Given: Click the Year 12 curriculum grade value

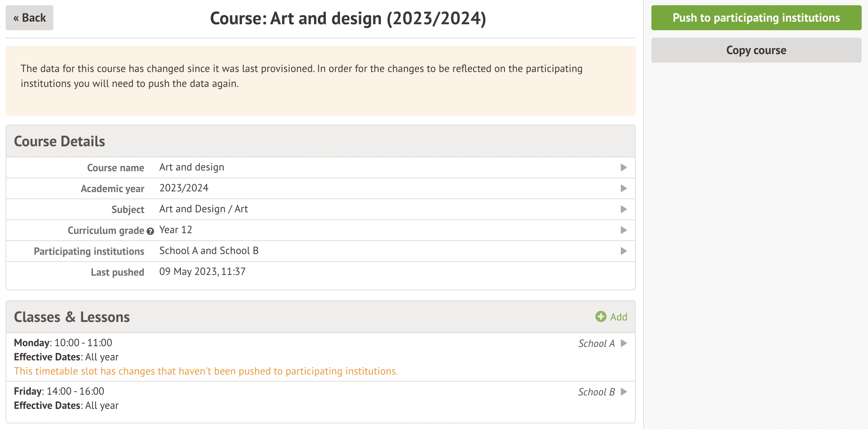Looking at the screenshot, I should pos(176,230).
